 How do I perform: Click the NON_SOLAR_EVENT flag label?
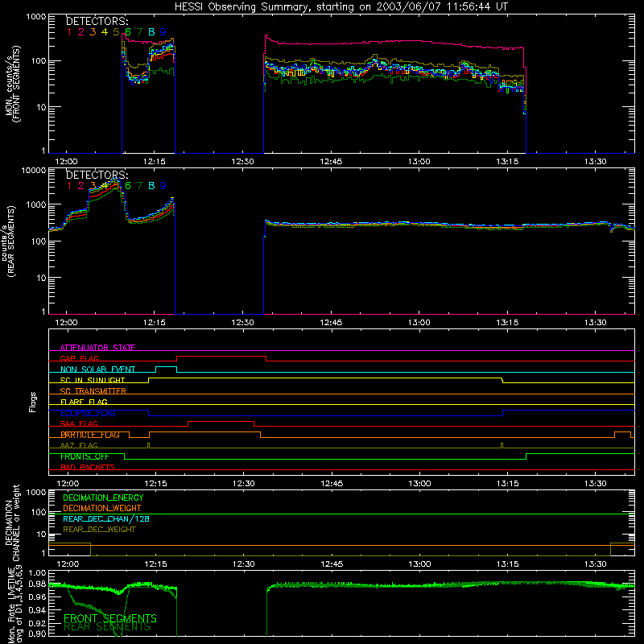(97, 369)
